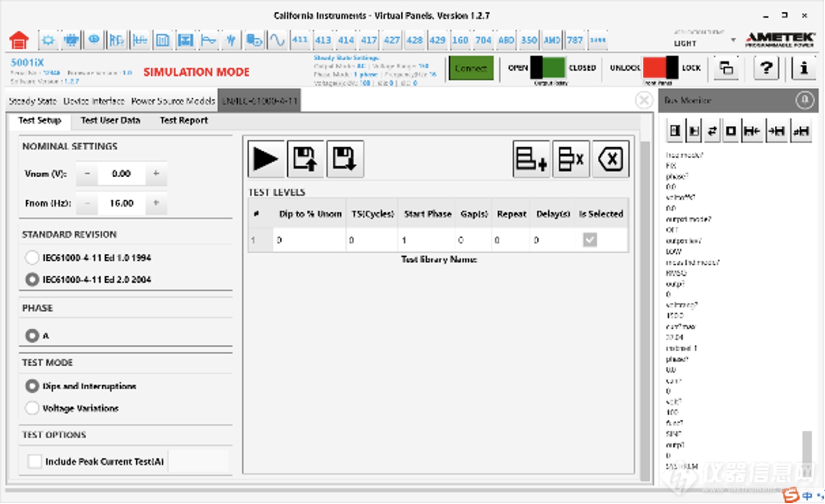This screenshot has width=825, height=504.
Task: Open the ABD test panel
Action: point(506,40)
